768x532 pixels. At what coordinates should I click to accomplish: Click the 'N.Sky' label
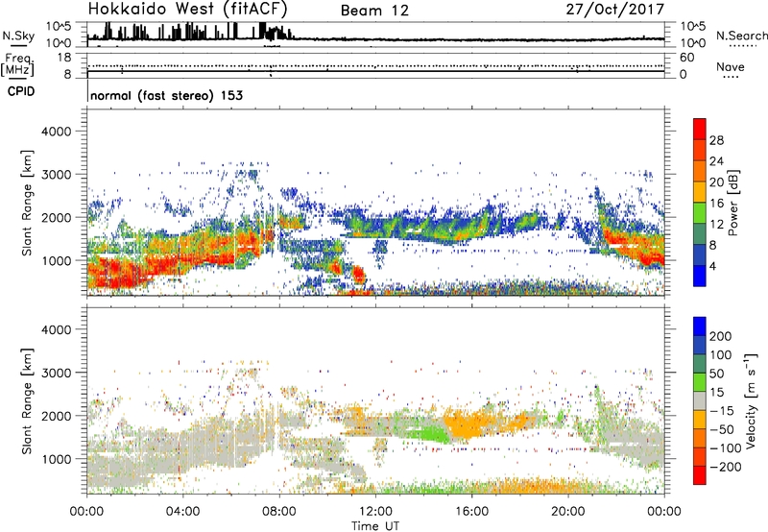point(18,36)
